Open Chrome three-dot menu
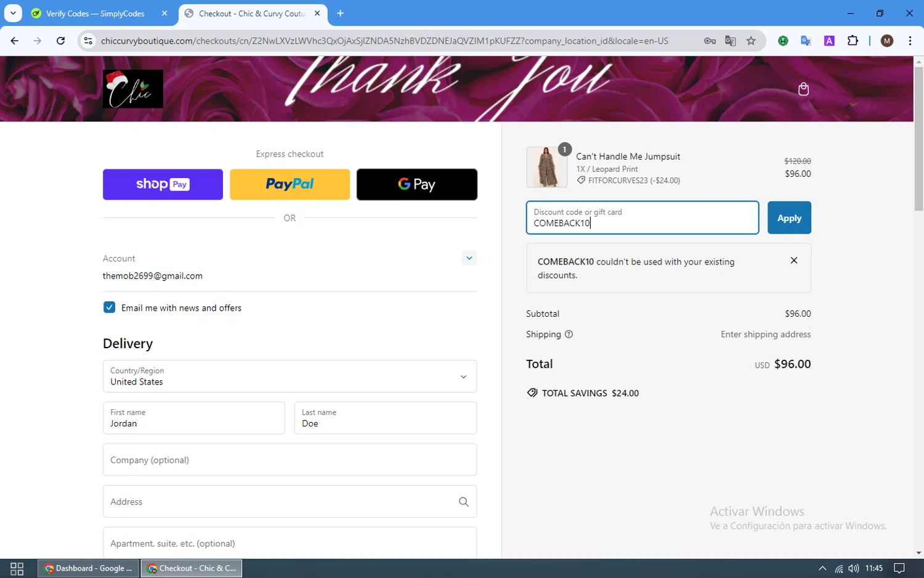 point(910,41)
